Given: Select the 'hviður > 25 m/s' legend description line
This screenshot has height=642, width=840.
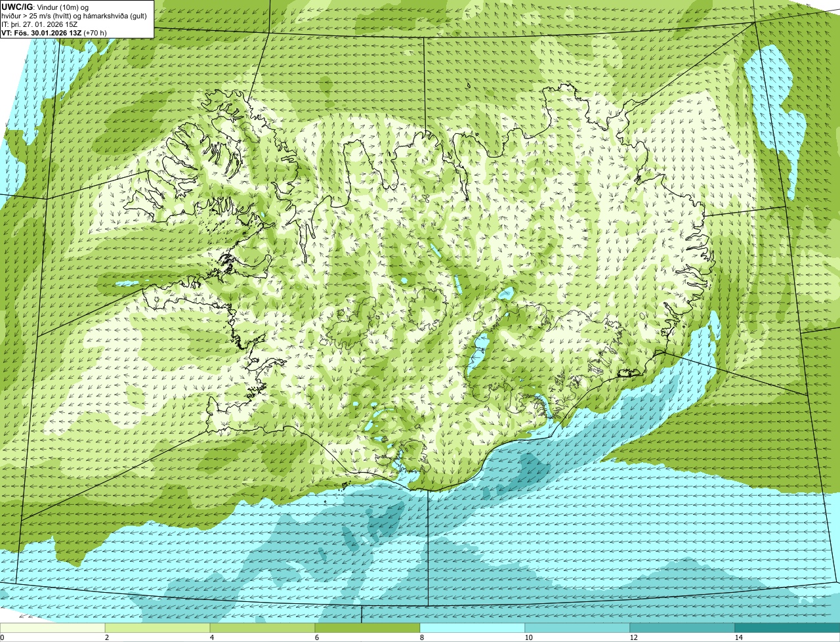Looking at the screenshot, I should 73,15.
